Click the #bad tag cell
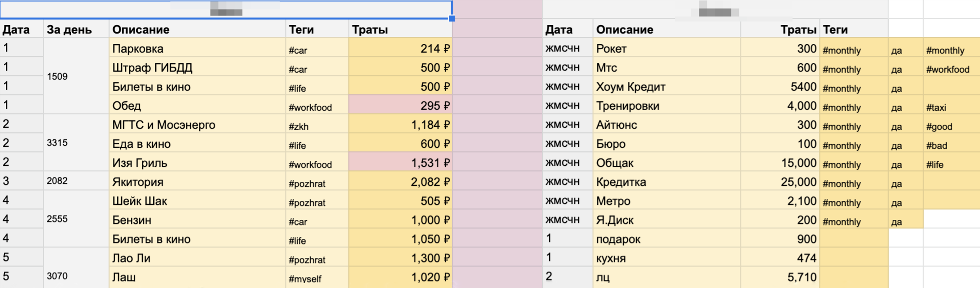Viewport: 980px width, 288px height. point(951,143)
